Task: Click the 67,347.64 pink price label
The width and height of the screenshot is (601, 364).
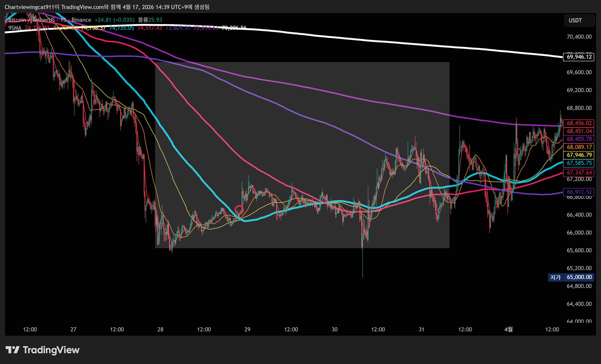Action: 579,173
